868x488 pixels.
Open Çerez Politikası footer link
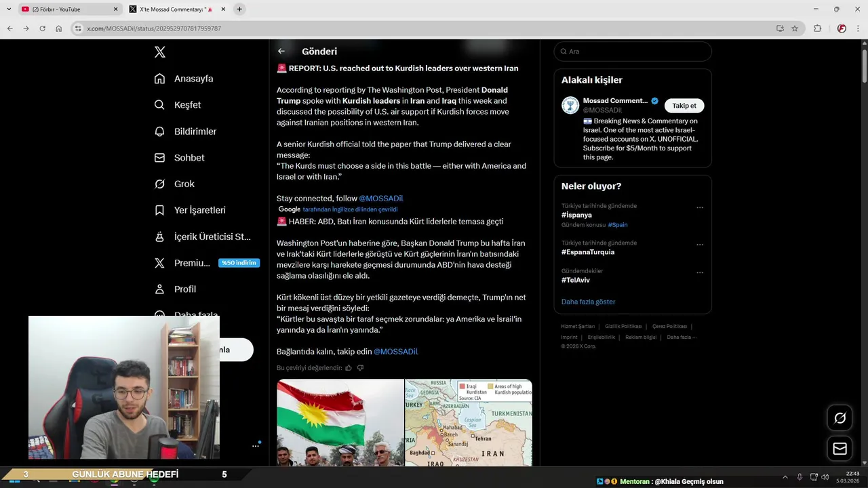[669, 327]
